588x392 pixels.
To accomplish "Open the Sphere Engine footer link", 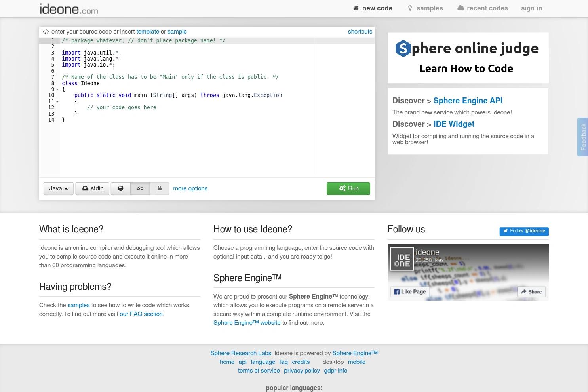I will (355, 353).
